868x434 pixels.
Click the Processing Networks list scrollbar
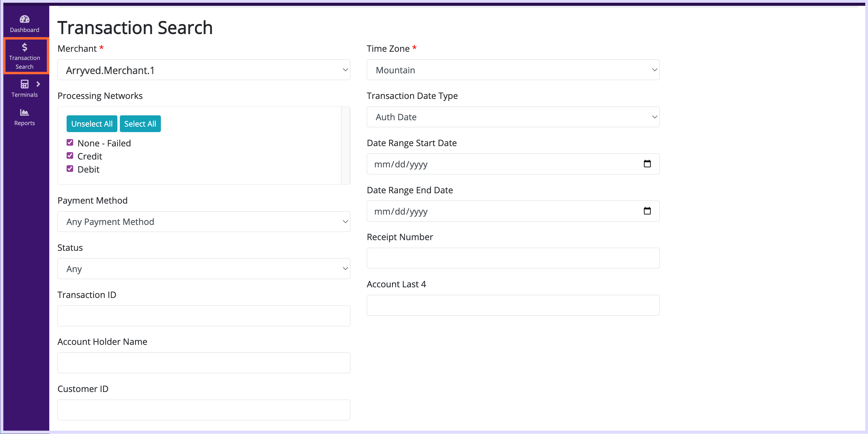point(345,146)
